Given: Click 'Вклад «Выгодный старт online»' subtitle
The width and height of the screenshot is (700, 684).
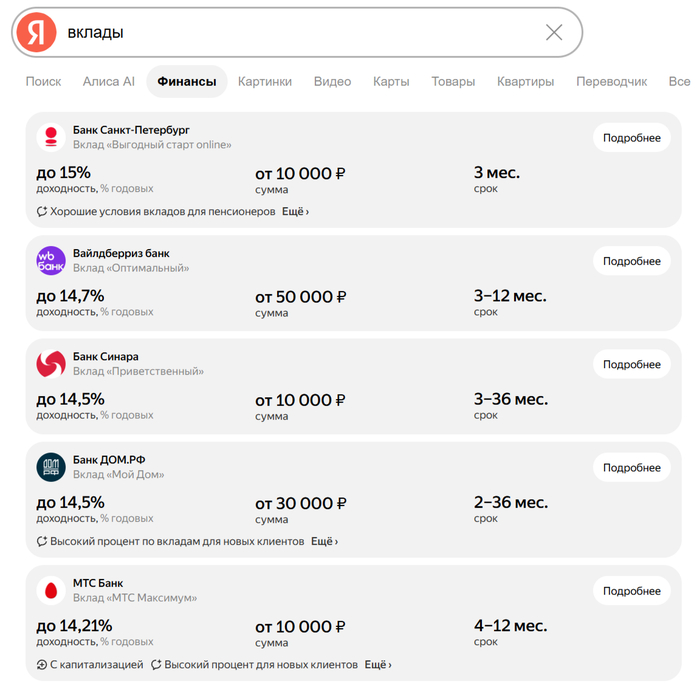Looking at the screenshot, I should tap(152, 145).
